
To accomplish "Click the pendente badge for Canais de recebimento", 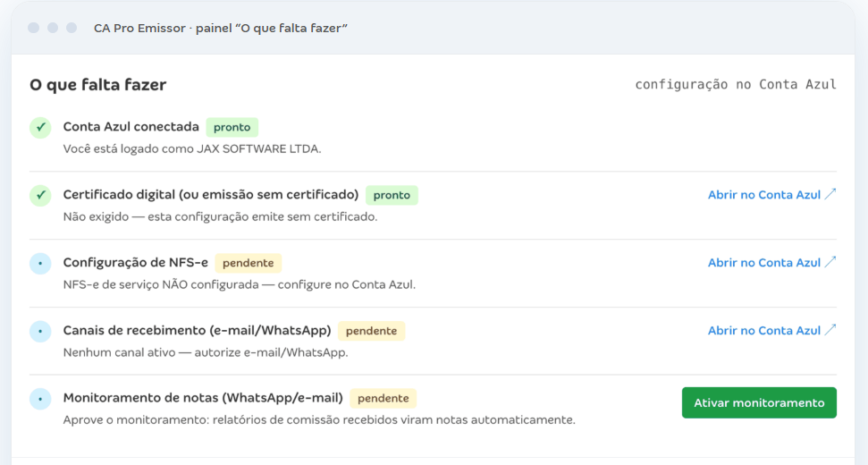I will [x=372, y=331].
